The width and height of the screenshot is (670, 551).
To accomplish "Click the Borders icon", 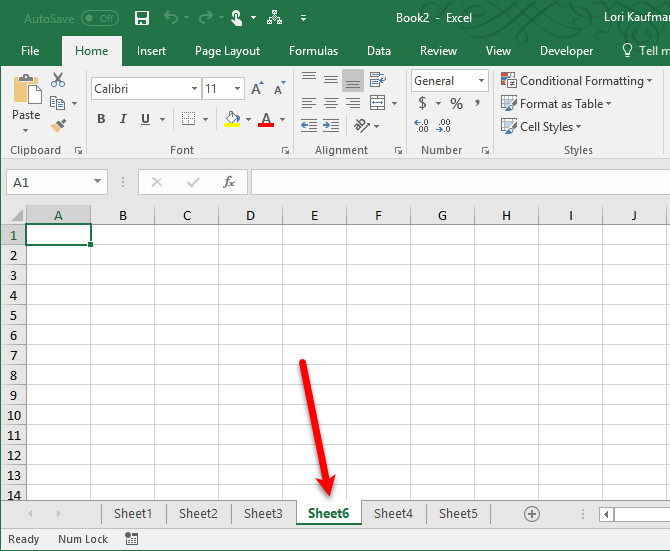I will pos(188,119).
